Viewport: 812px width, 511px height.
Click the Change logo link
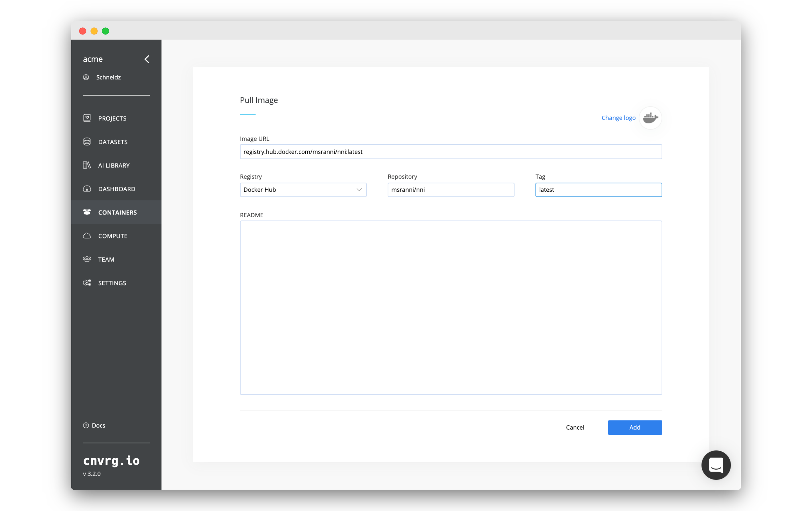[618, 118]
